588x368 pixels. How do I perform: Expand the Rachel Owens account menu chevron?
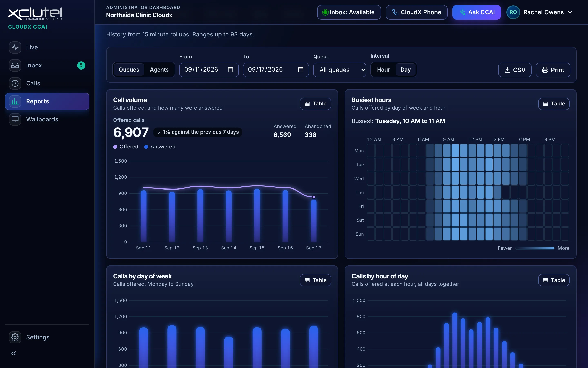pyautogui.click(x=570, y=12)
